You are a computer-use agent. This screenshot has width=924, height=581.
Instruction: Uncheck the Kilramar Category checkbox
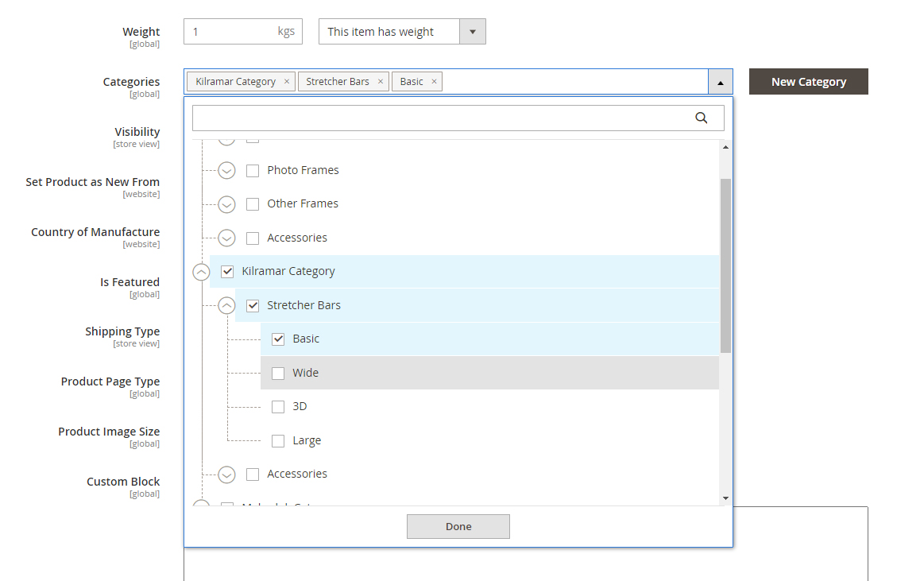[x=227, y=272]
